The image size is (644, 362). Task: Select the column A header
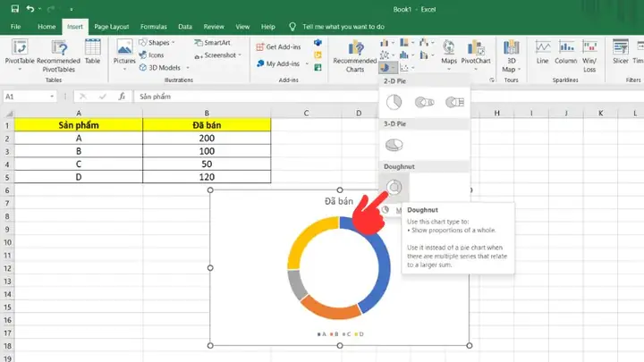(79, 114)
